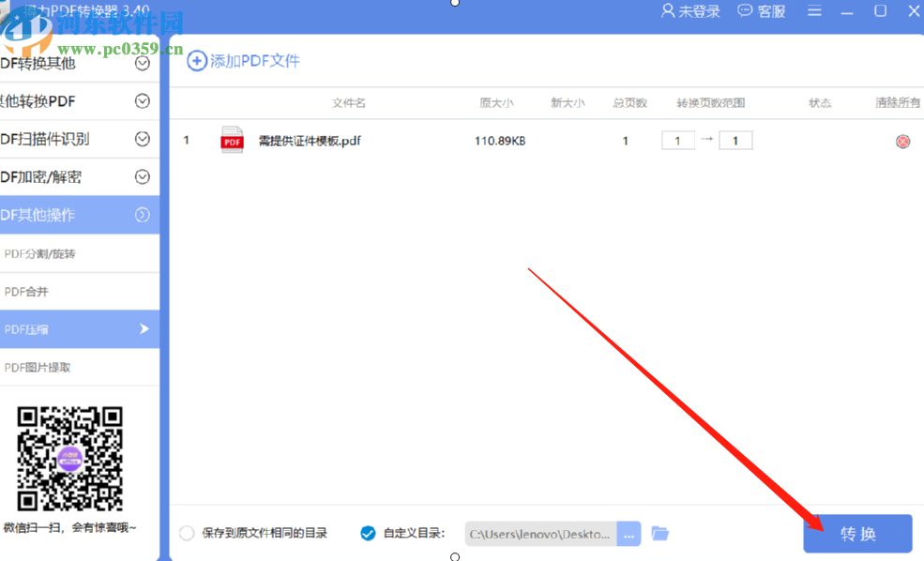The height and width of the screenshot is (561, 924).
Task: Click the QR code image
Action: 69,458
